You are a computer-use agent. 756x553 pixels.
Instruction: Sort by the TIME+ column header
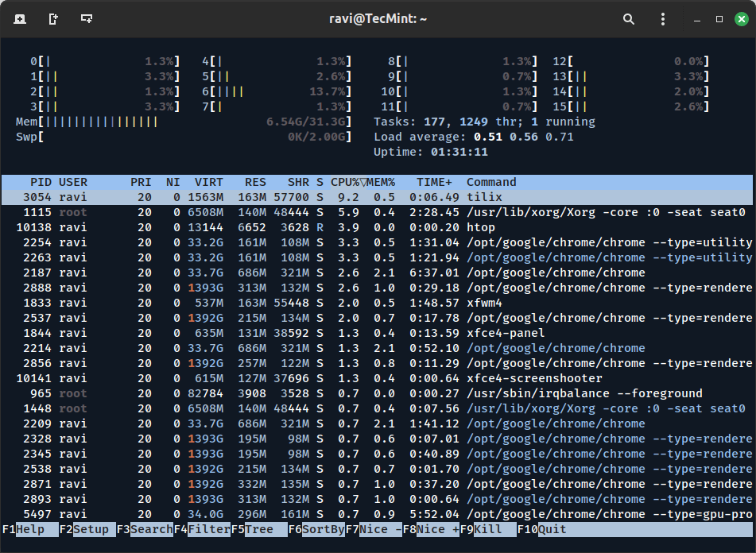coord(434,182)
